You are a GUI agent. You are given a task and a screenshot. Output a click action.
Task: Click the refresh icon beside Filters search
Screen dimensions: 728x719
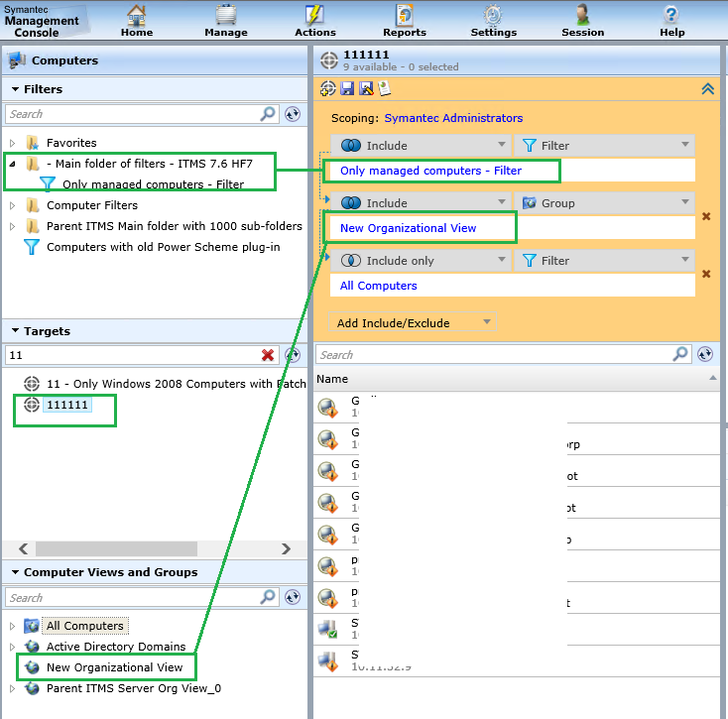click(293, 114)
